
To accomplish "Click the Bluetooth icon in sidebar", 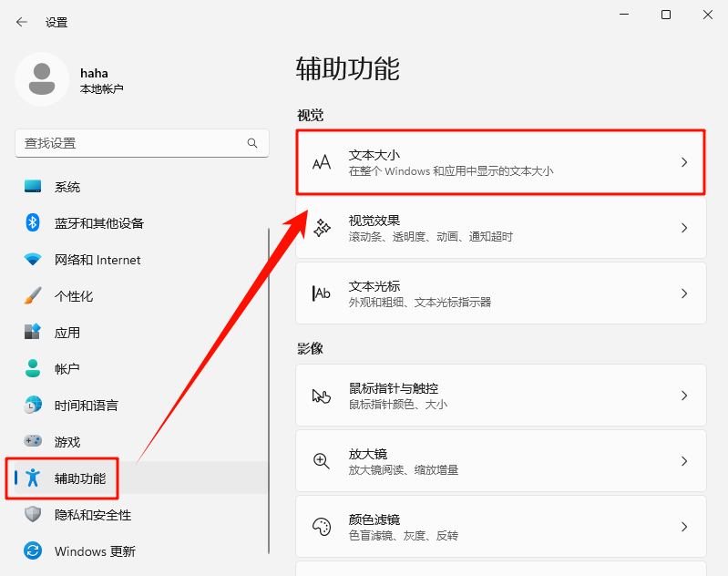I will pos(33,222).
